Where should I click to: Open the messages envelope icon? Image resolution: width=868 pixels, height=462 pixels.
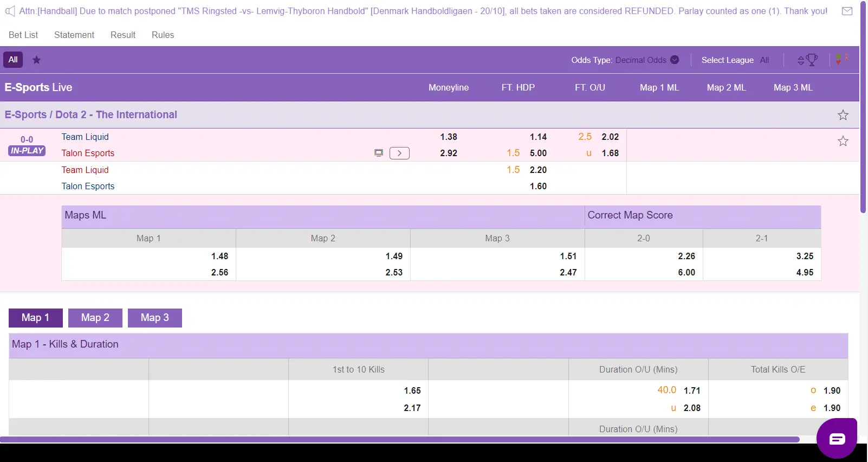click(847, 11)
